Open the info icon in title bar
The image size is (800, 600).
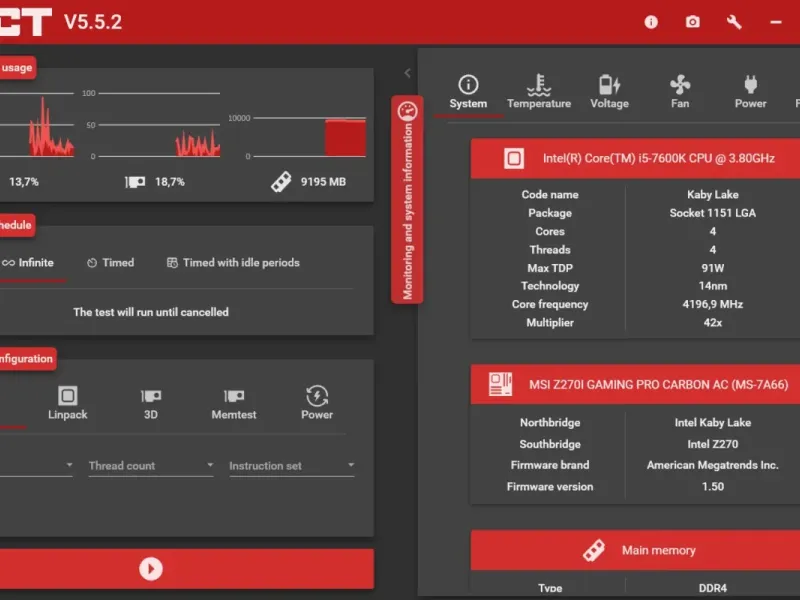coord(651,22)
